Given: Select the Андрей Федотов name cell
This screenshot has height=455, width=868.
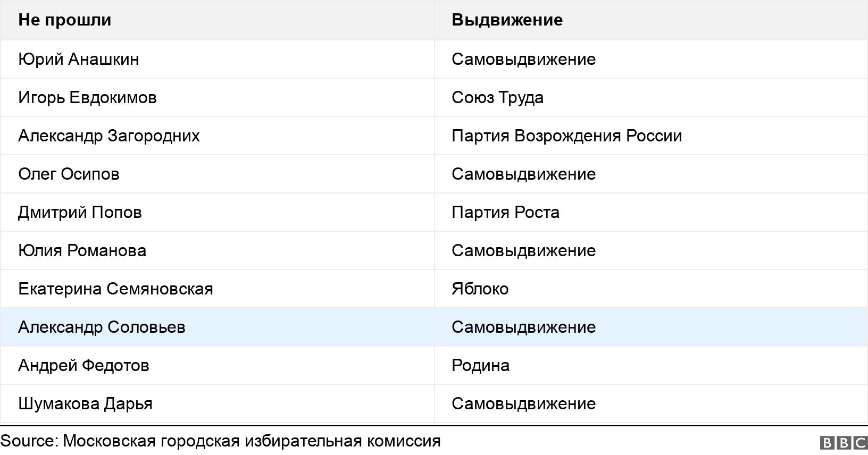Looking at the screenshot, I should point(84,365).
